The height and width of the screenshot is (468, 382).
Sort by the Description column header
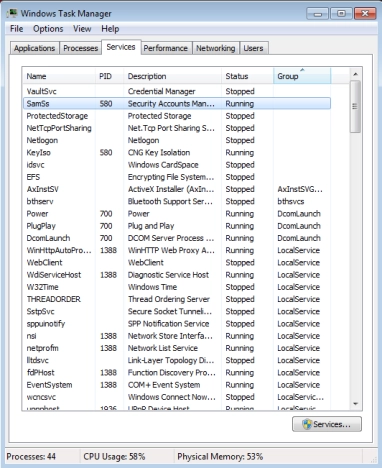coord(173,76)
